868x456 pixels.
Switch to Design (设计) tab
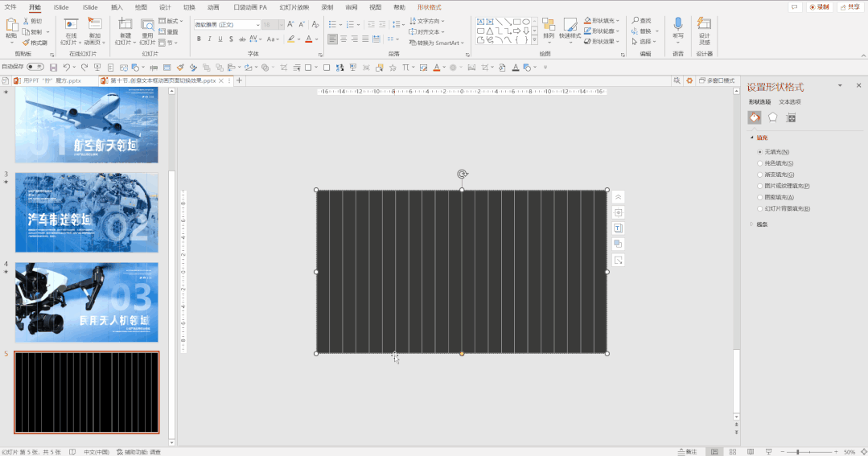click(165, 7)
